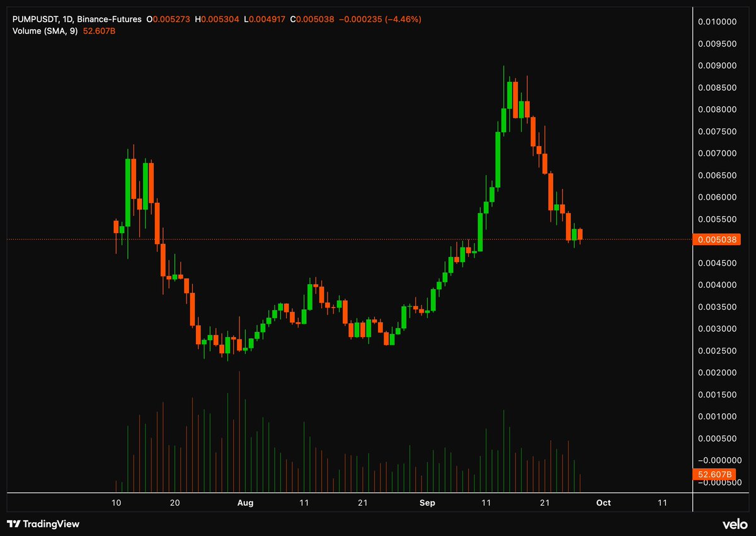Click the volume value tag 52.607B
Image resolution: width=756 pixels, height=536 pixels.
tap(715, 474)
